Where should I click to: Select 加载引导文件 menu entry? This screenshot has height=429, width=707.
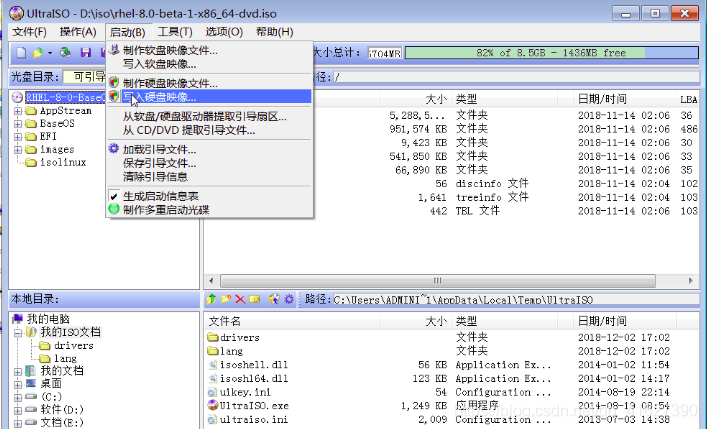tap(210, 150)
